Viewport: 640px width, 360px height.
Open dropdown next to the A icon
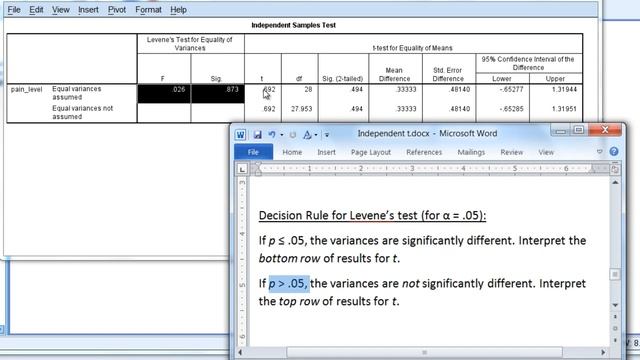point(316,135)
